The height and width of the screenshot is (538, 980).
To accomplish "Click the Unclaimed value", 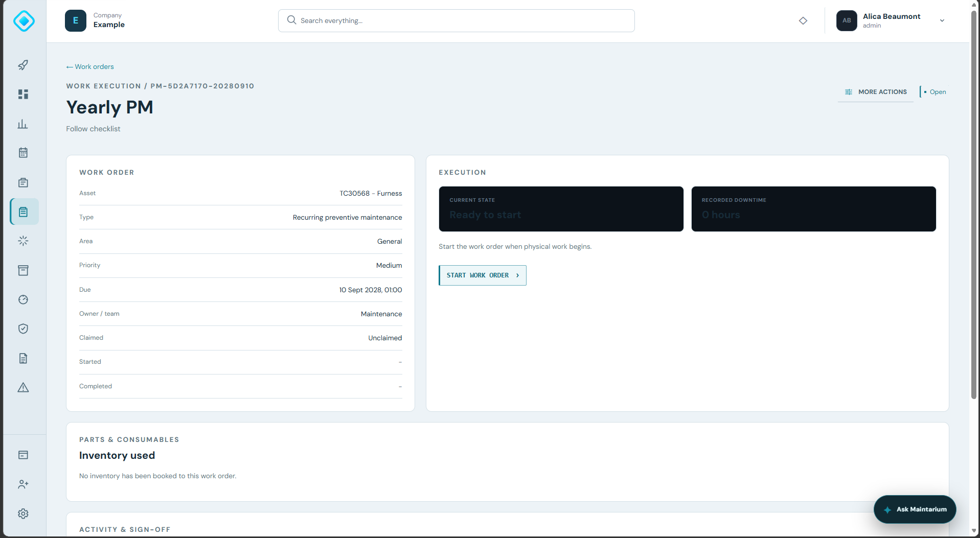I will coord(385,338).
